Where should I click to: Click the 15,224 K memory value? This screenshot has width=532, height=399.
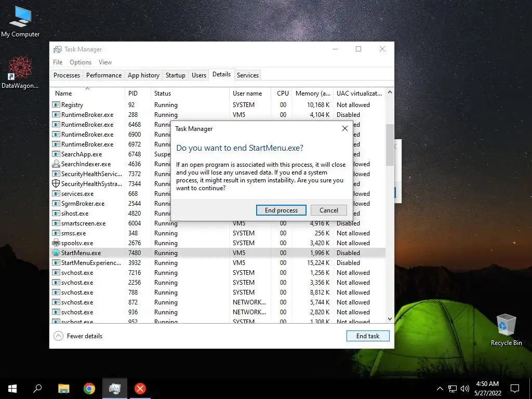pyautogui.click(x=318, y=262)
